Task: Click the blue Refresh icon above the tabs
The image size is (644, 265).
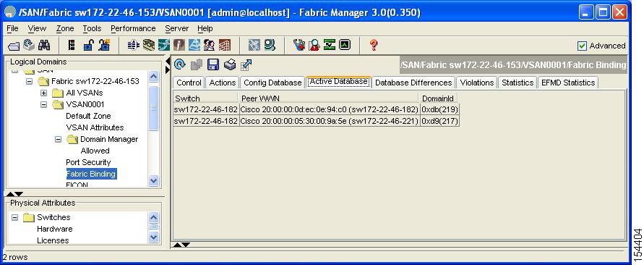Action: [180, 64]
